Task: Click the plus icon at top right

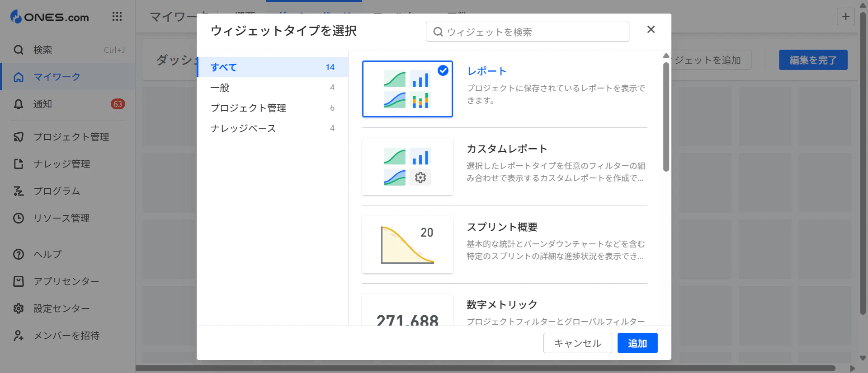Action: click(845, 17)
